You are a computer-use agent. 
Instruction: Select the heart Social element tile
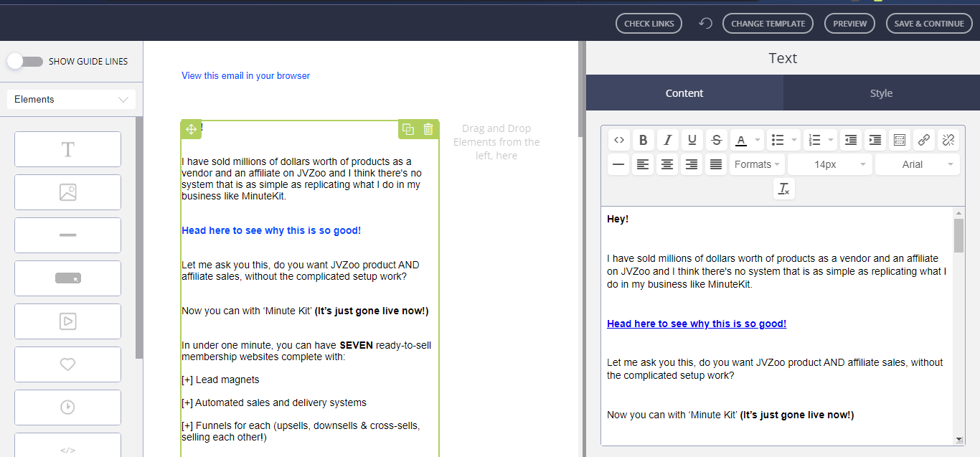click(x=68, y=364)
